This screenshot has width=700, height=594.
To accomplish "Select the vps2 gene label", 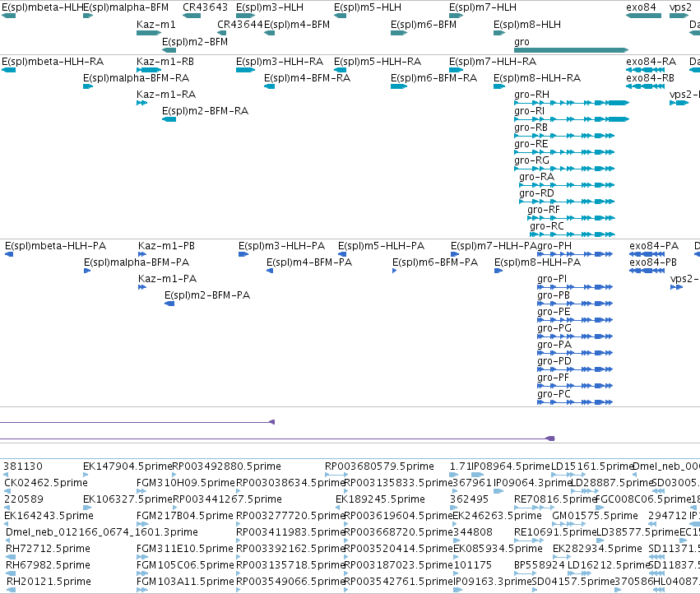I will (x=680, y=7).
